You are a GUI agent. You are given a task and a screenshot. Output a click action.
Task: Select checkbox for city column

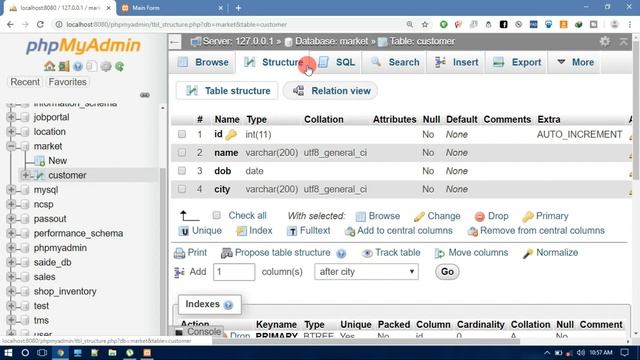pyautogui.click(x=182, y=189)
